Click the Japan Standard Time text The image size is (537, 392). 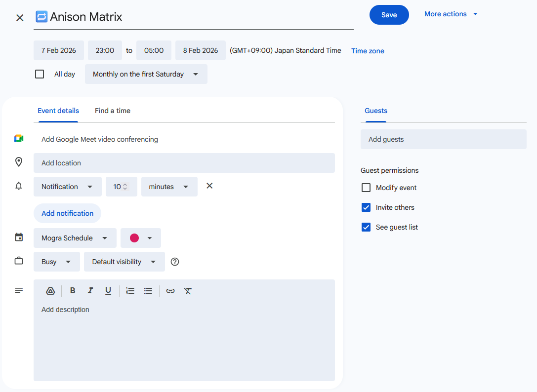(285, 50)
